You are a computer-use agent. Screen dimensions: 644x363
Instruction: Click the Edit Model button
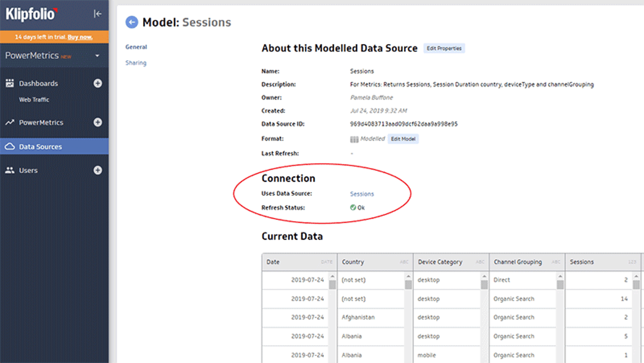click(x=403, y=139)
